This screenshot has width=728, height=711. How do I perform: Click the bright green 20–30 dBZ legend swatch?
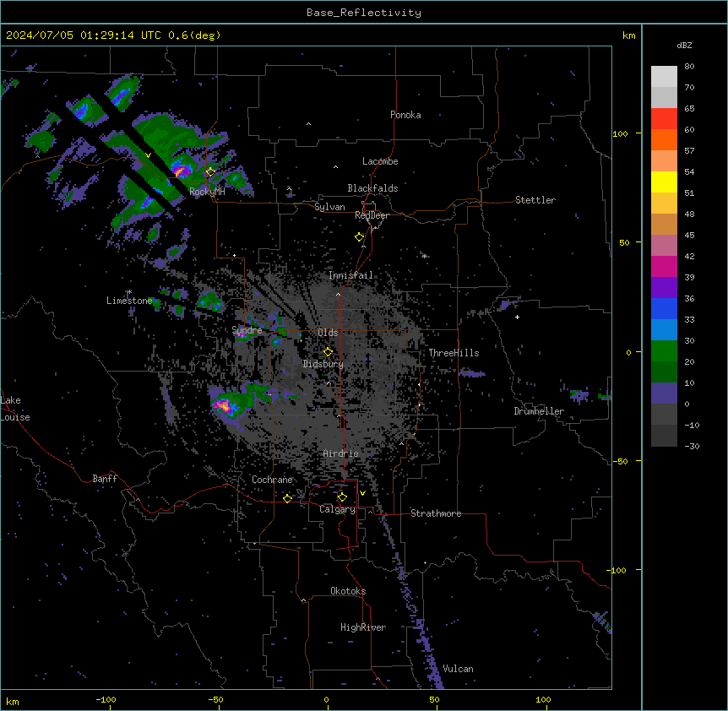click(664, 351)
